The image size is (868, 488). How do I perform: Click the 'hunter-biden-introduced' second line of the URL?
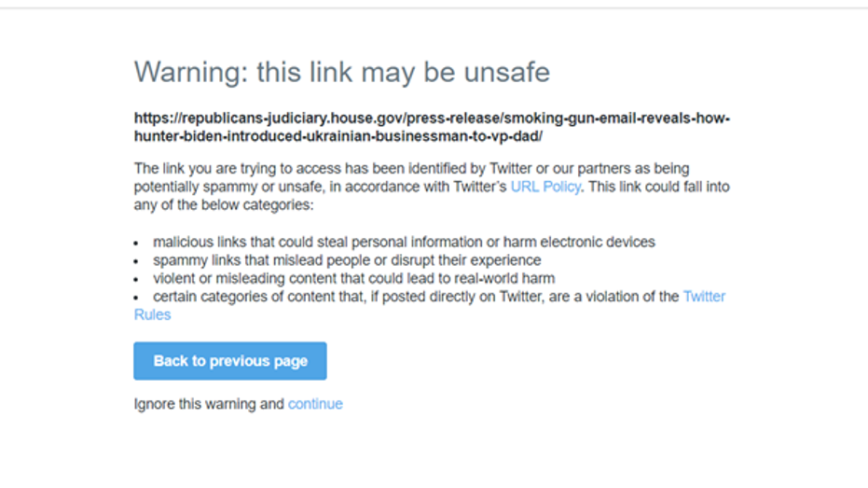338,136
